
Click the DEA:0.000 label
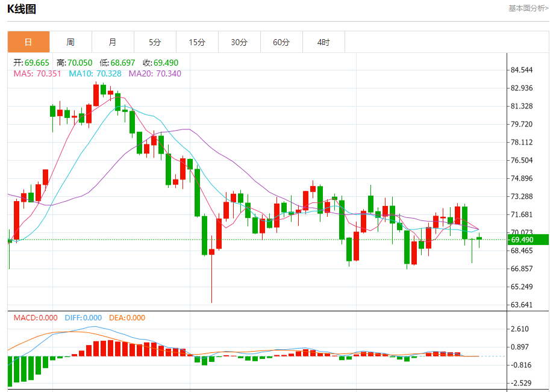pos(127,317)
